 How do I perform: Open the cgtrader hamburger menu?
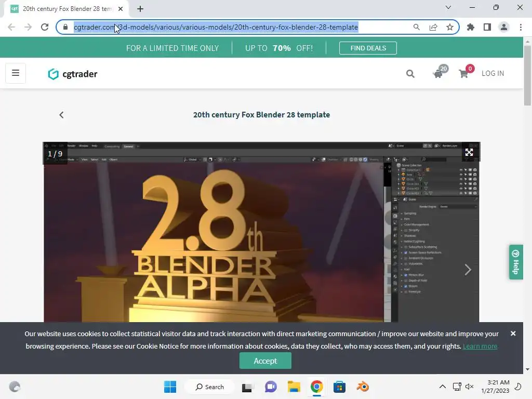(16, 73)
